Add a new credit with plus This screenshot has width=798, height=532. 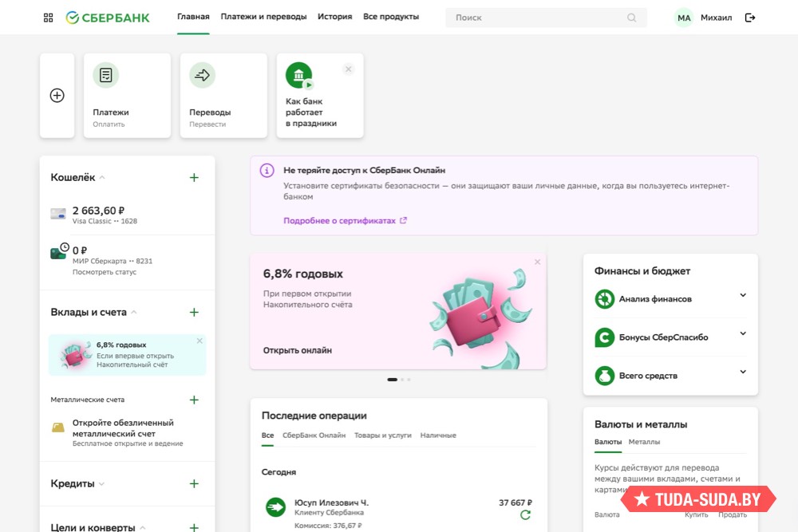tap(194, 483)
